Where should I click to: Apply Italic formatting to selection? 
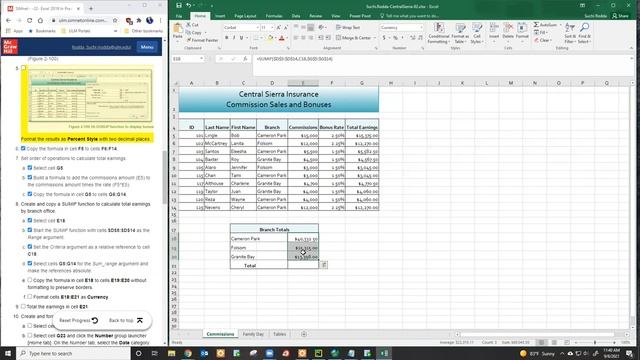coord(234,38)
